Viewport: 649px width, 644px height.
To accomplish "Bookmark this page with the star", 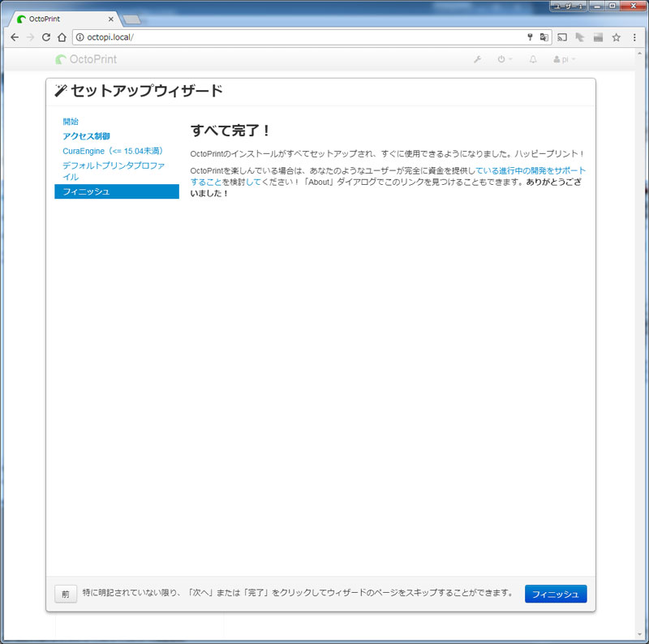I will click(617, 37).
